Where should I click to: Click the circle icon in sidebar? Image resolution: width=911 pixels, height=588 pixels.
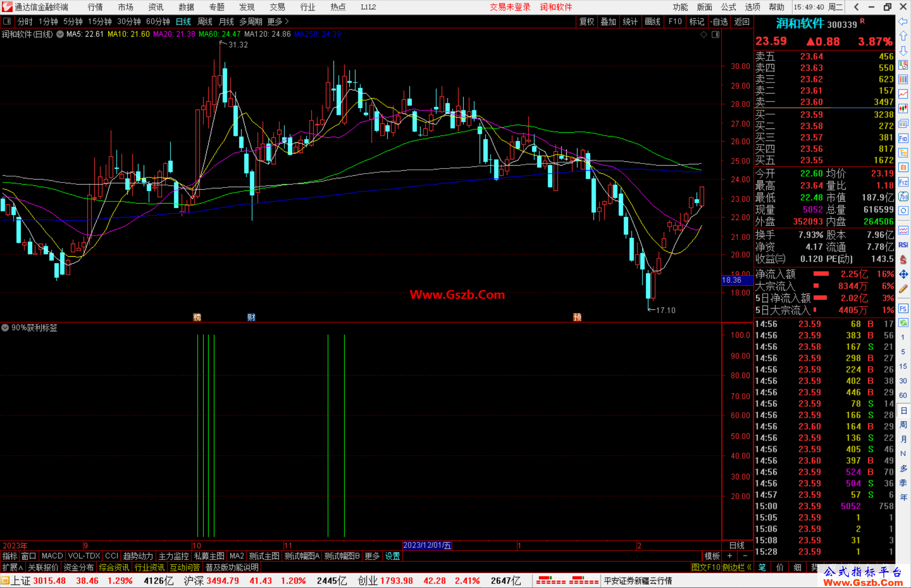903,211
